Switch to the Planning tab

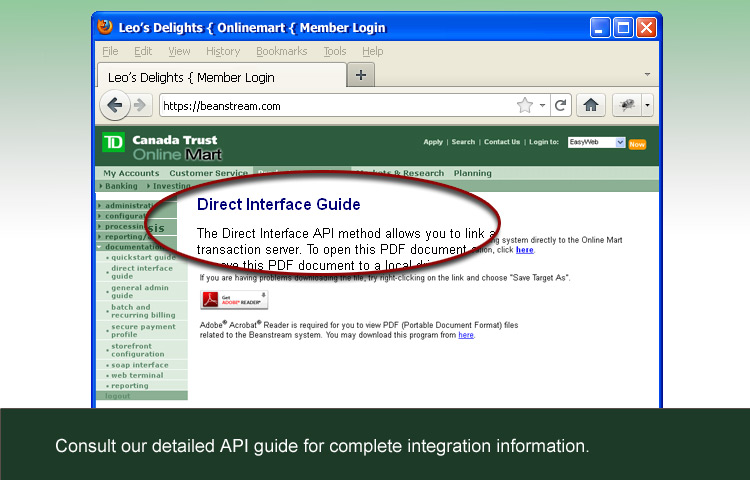pyautogui.click(x=472, y=173)
